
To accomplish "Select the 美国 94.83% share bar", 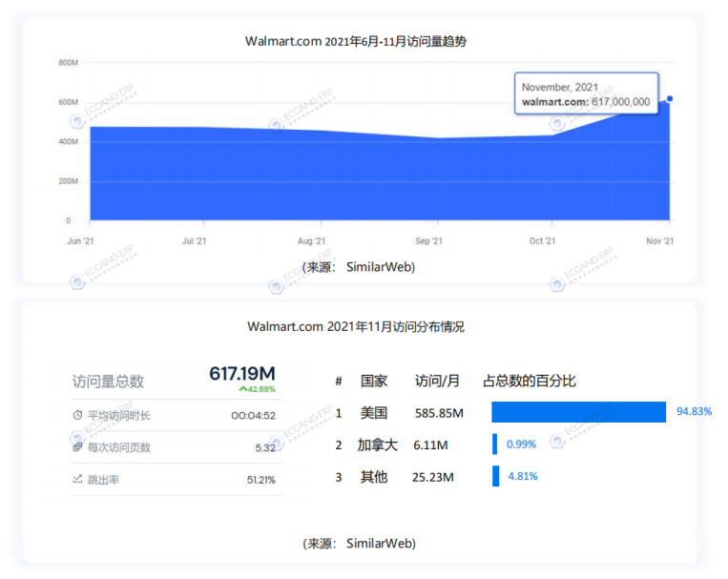I will 578,412.
